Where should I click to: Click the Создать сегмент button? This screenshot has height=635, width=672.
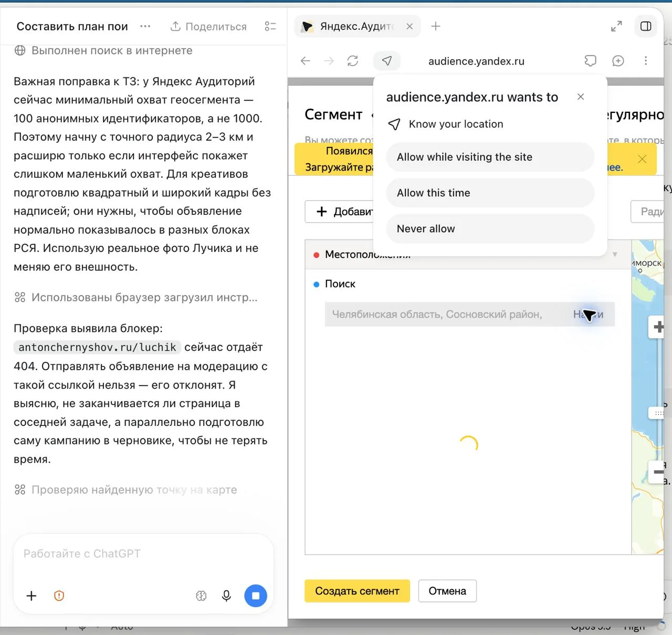point(357,591)
